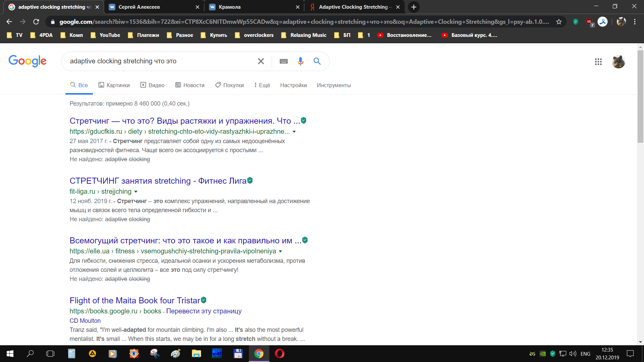Open the on-screen keyboard input tool
The image size is (644, 362).
tap(284, 61)
